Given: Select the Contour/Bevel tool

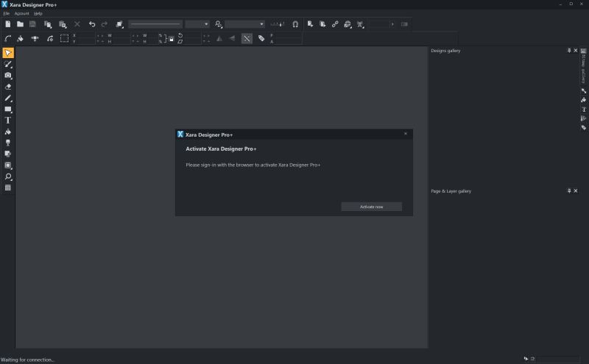Looking at the screenshot, I should click(8, 165).
